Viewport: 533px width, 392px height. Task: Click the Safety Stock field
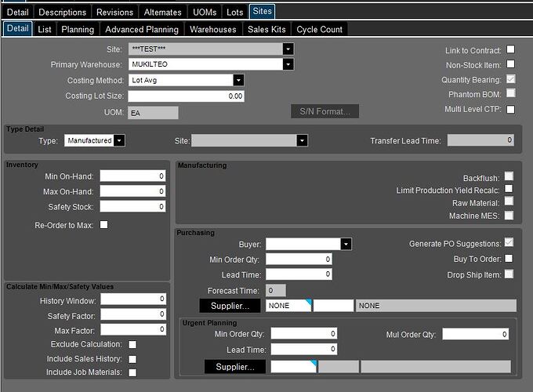pyautogui.click(x=132, y=206)
